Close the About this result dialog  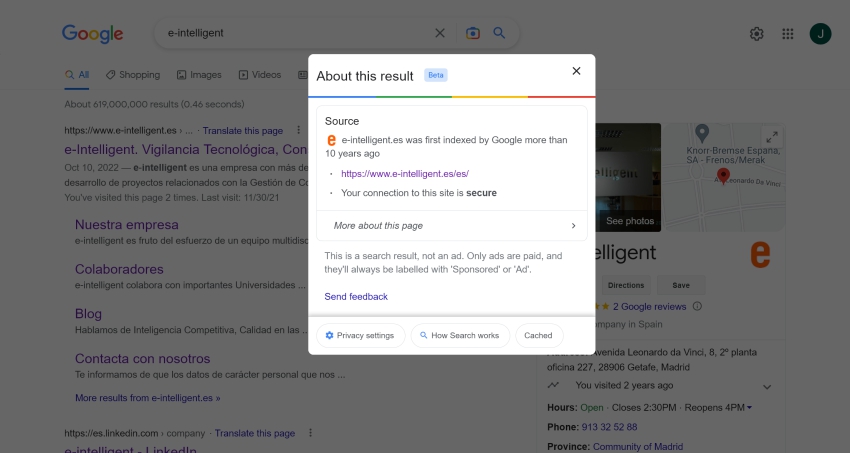pos(576,71)
